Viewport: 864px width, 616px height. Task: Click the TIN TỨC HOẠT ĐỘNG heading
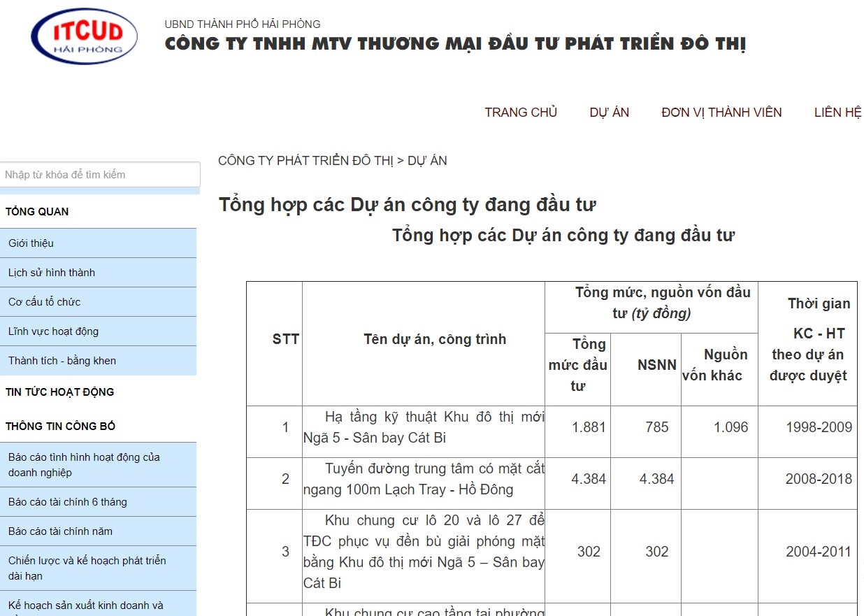[59, 392]
